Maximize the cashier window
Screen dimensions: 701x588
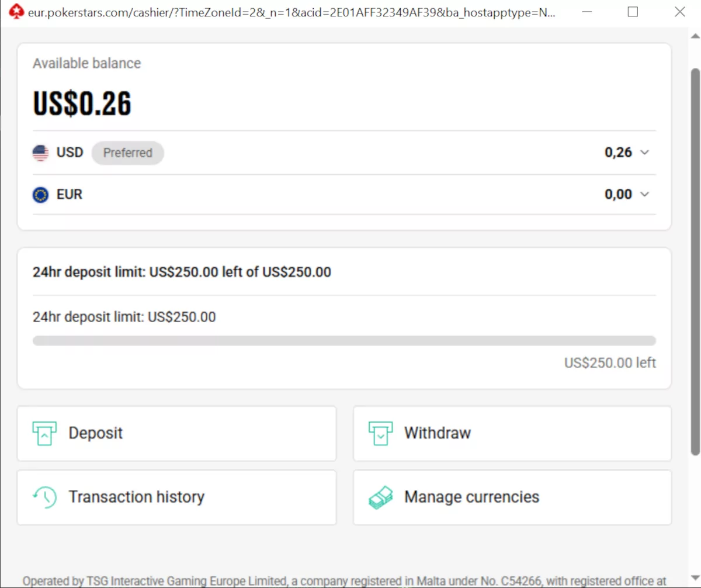(633, 12)
